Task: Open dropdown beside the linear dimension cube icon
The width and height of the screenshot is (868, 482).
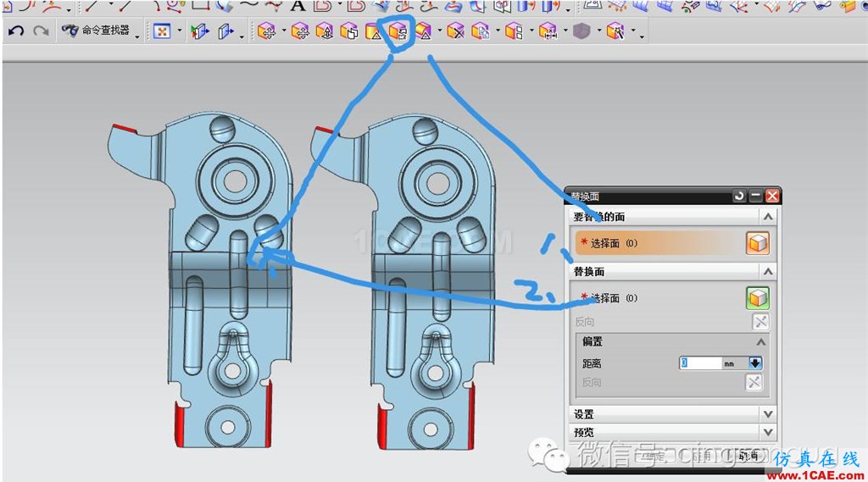Action: tap(565, 31)
